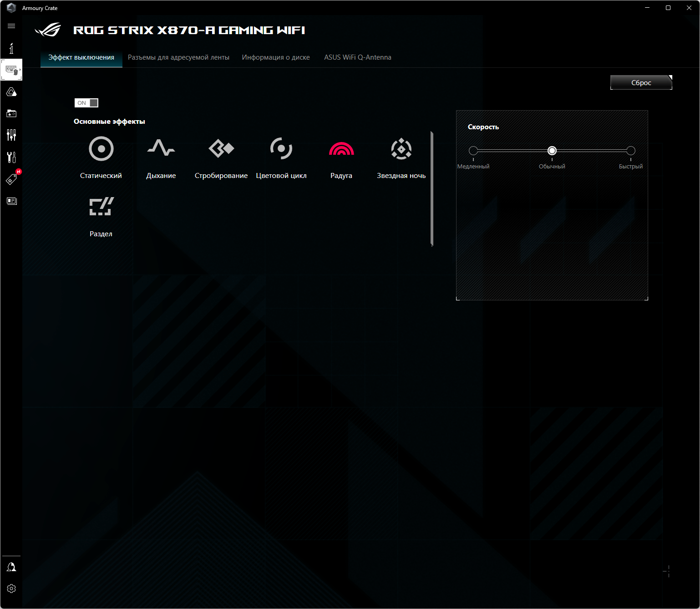This screenshot has width=700, height=609.
Task: Open the hamburger menu in the sidebar
Action: coord(11,26)
